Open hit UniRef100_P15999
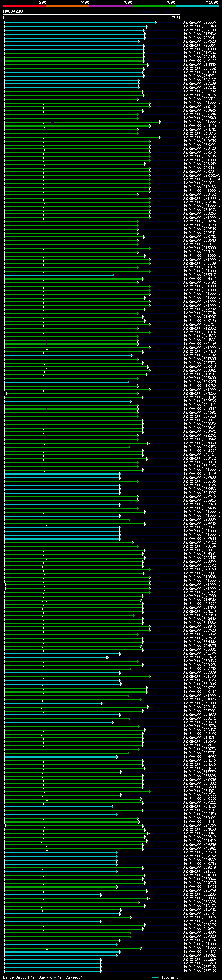This screenshot has height=980, width=222. pyautogui.click(x=199, y=248)
